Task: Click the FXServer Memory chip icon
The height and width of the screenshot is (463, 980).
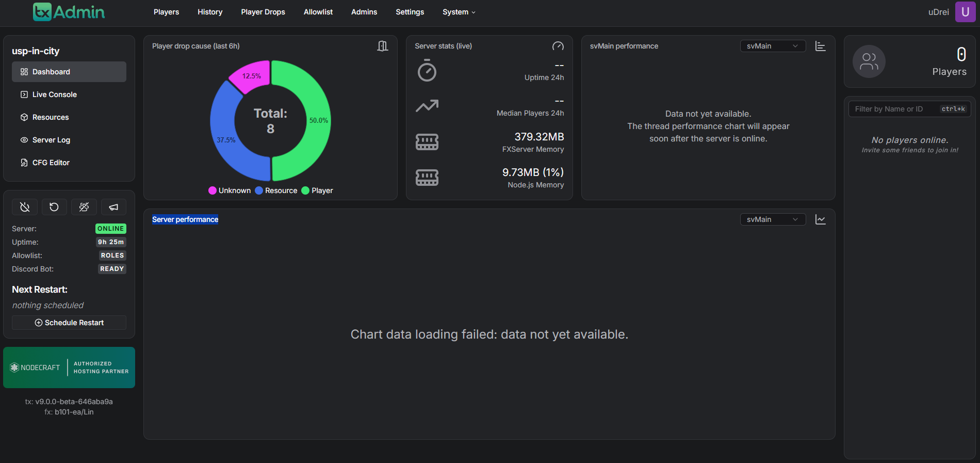Action: [x=427, y=141]
